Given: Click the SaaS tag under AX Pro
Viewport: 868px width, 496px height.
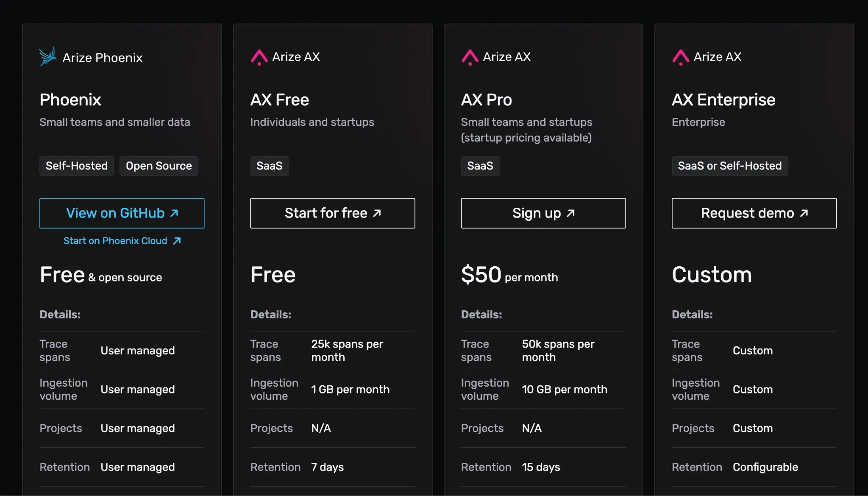Looking at the screenshot, I should point(480,166).
